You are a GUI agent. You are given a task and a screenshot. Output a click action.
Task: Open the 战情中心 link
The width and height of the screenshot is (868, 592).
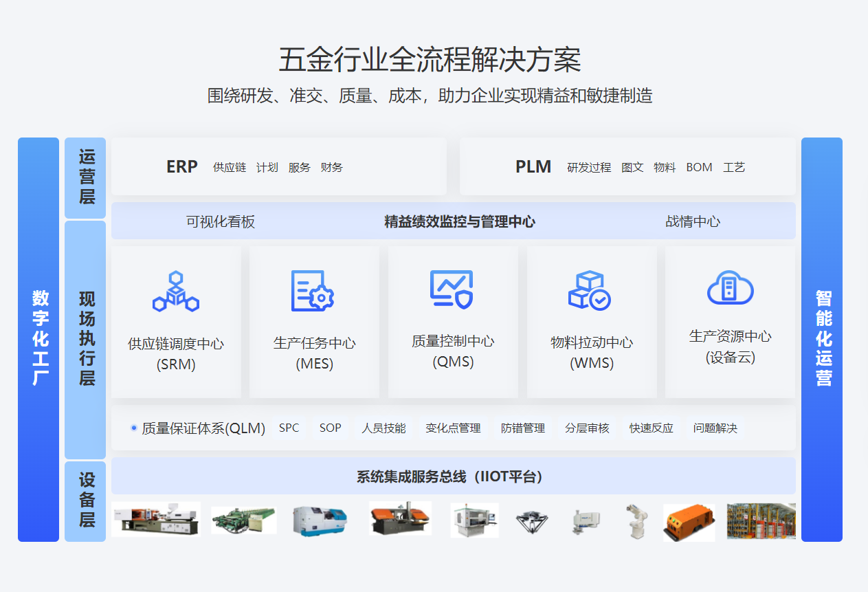(x=693, y=221)
